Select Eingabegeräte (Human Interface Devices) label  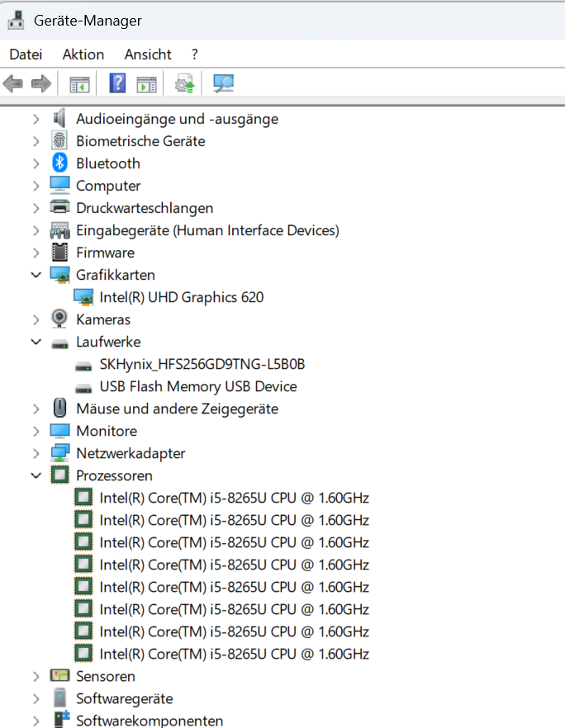pyautogui.click(x=207, y=230)
